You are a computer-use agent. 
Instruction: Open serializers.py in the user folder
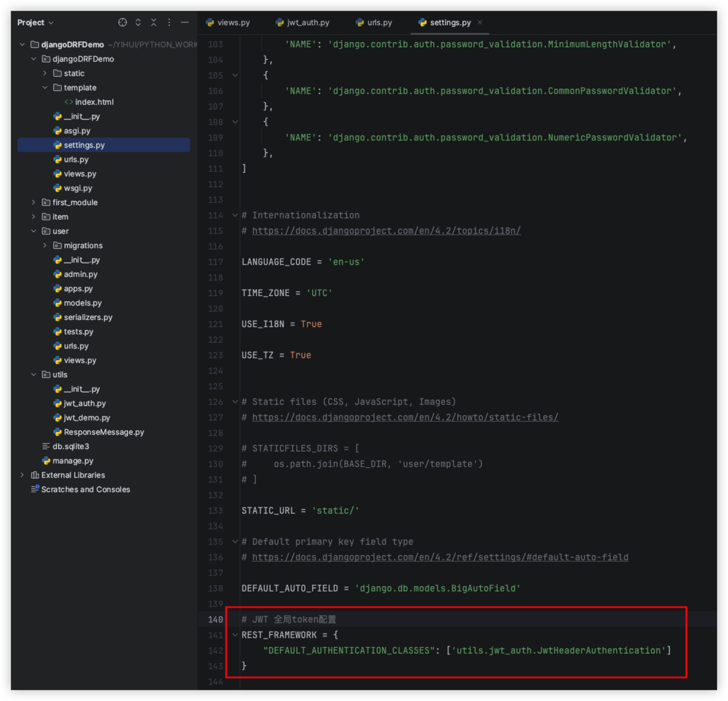click(x=88, y=318)
